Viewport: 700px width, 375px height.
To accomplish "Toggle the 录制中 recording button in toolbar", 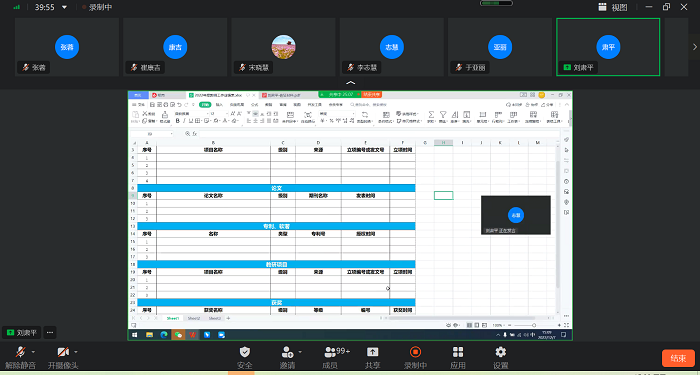I will pos(415,352).
